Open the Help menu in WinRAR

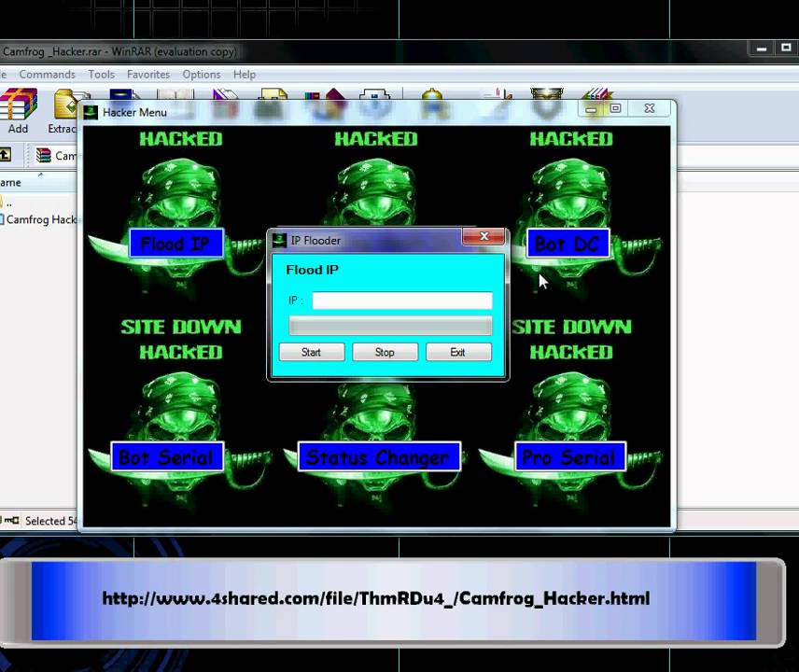coord(245,75)
